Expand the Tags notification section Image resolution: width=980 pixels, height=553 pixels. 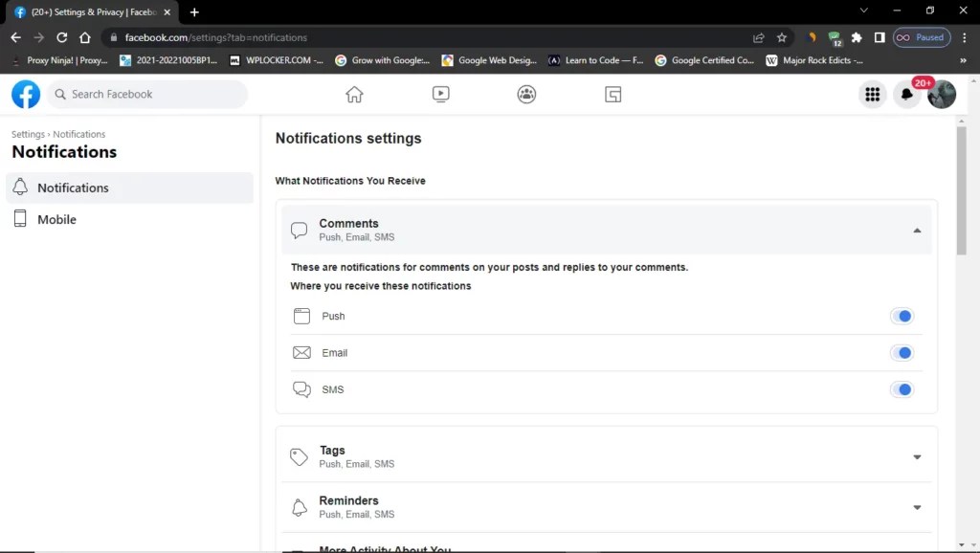[917, 456]
